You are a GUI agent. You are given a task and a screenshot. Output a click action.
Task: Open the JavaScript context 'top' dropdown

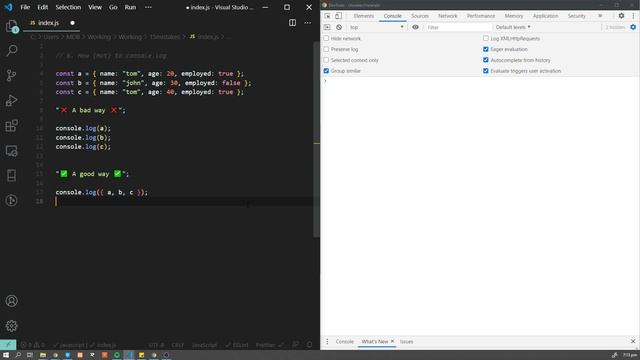coord(376,27)
